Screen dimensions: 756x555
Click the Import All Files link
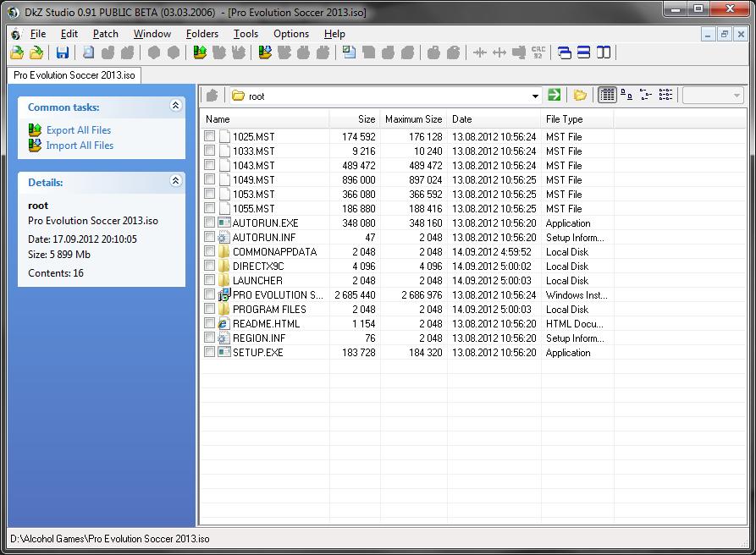pos(80,146)
